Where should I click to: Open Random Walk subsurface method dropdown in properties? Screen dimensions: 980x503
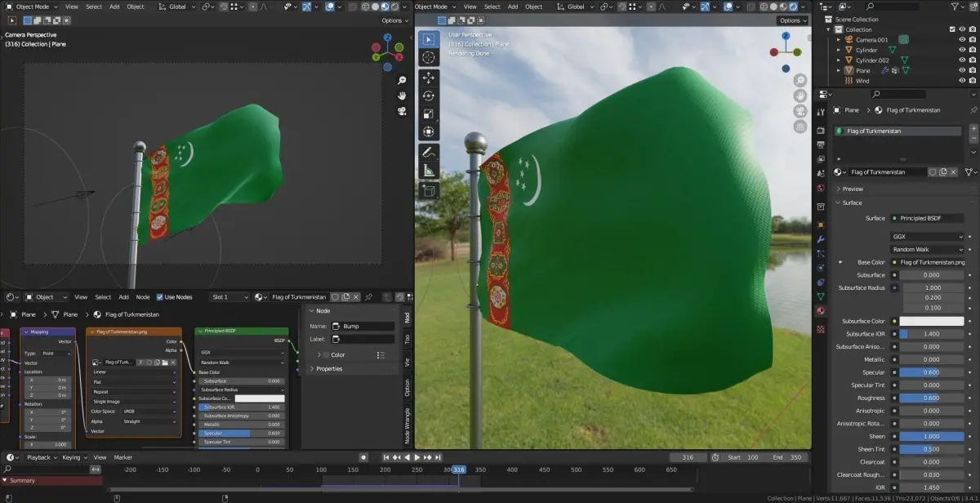(928, 249)
